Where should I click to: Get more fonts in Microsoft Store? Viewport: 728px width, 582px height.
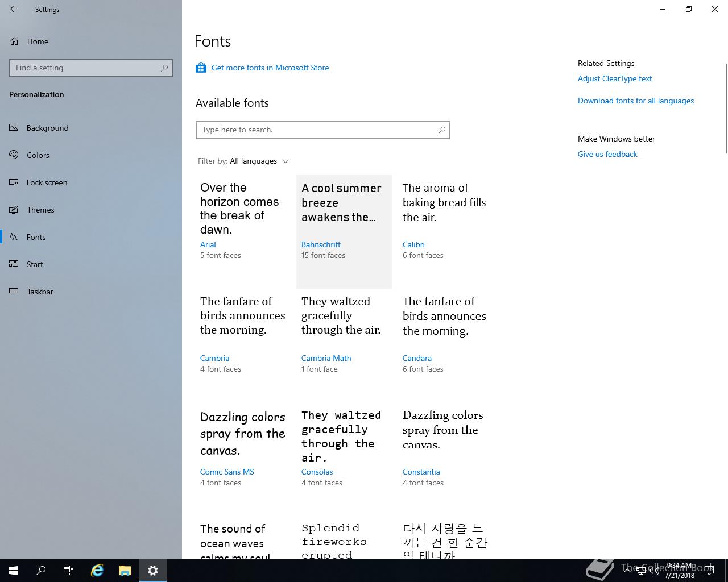[270, 68]
